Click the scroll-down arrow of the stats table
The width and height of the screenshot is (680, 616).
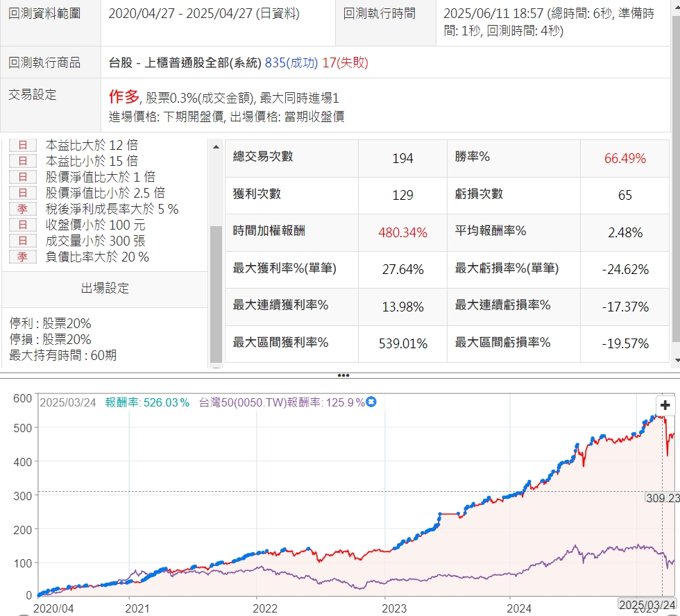(x=676, y=359)
